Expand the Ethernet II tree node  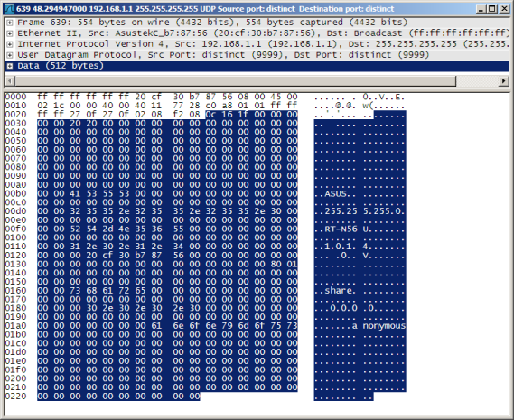coord(10,33)
